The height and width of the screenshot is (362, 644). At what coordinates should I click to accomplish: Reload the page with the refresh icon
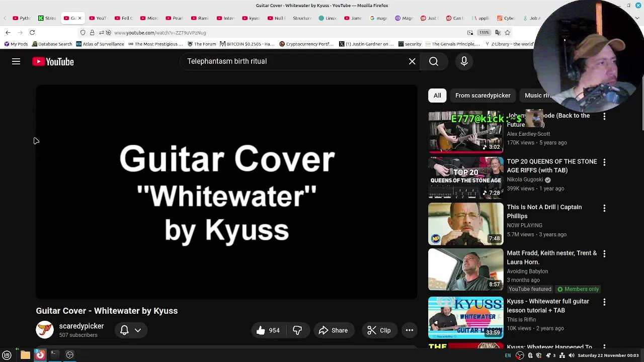[32, 33]
